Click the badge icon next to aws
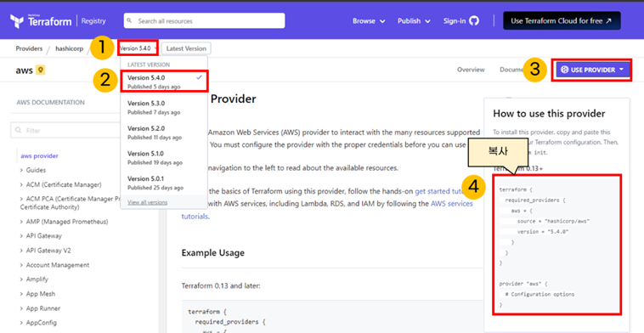 (40, 70)
